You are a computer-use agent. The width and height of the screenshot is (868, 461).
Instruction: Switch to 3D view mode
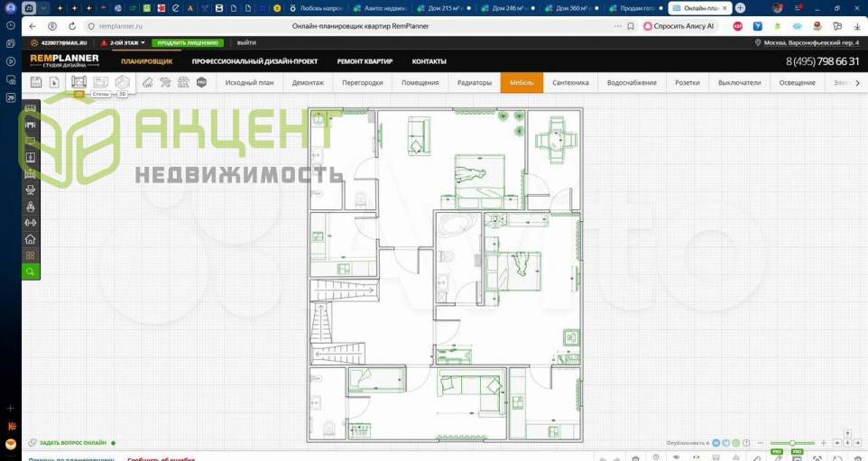coord(123,82)
